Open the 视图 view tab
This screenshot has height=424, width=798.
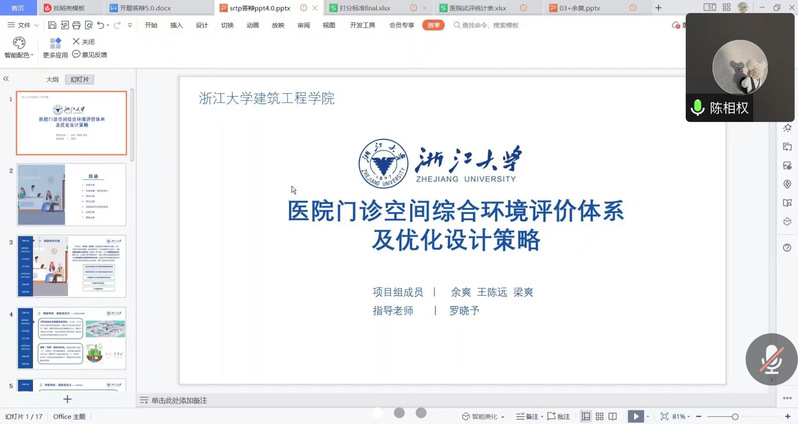point(329,25)
